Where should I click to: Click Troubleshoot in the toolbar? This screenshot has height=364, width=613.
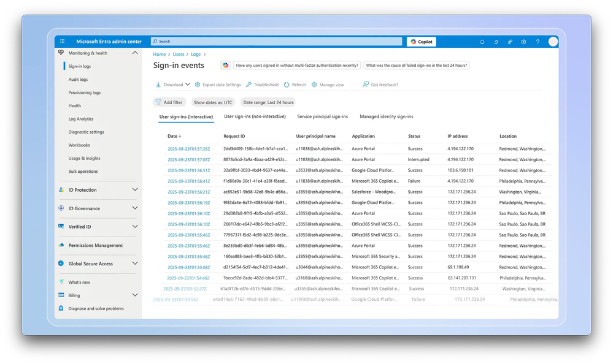[x=263, y=85]
